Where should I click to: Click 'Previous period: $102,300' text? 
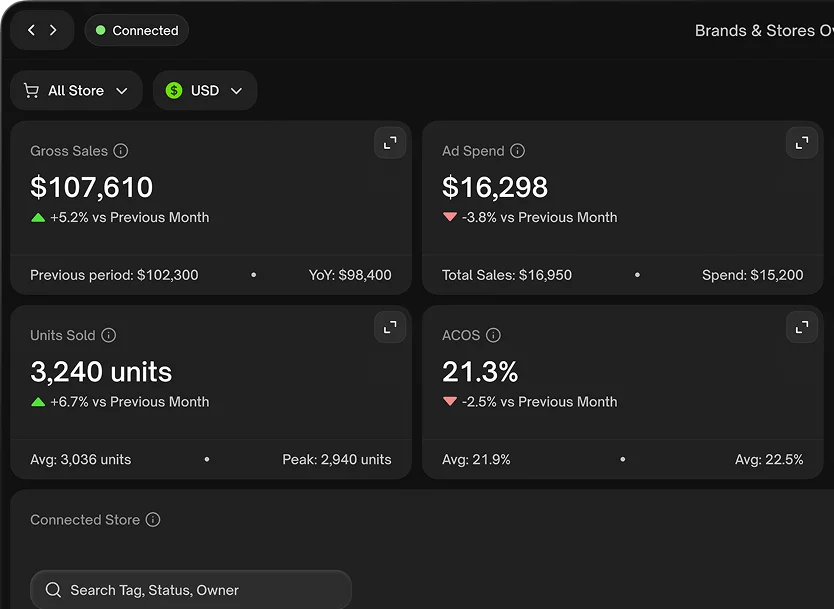pyautogui.click(x=114, y=275)
